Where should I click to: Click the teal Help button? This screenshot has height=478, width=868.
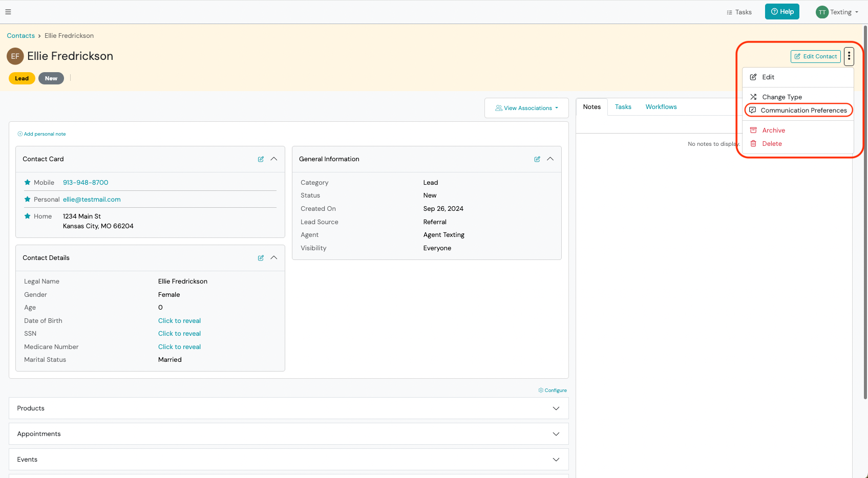[x=782, y=12]
